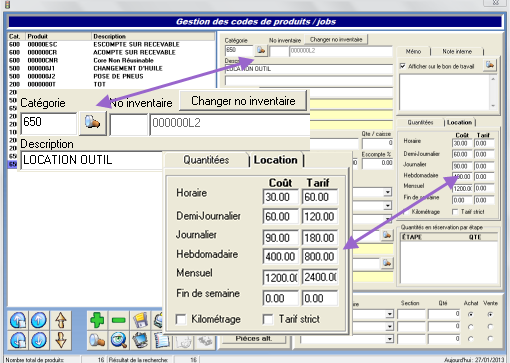510x363 pixels.
Task: Select product row 000000OT
Action: [x=111, y=84]
